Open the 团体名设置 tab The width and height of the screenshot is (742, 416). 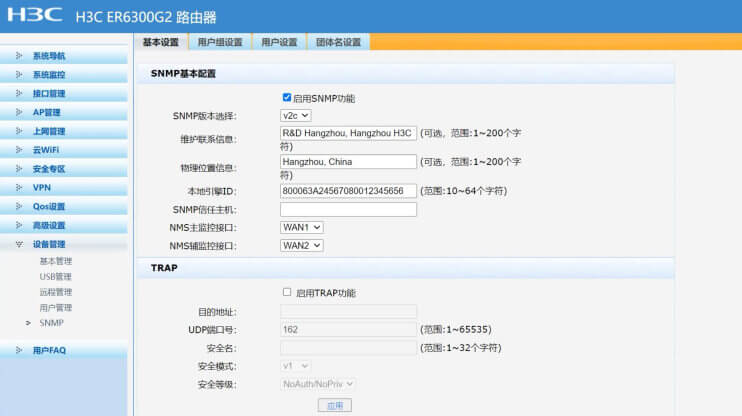[x=338, y=42]
